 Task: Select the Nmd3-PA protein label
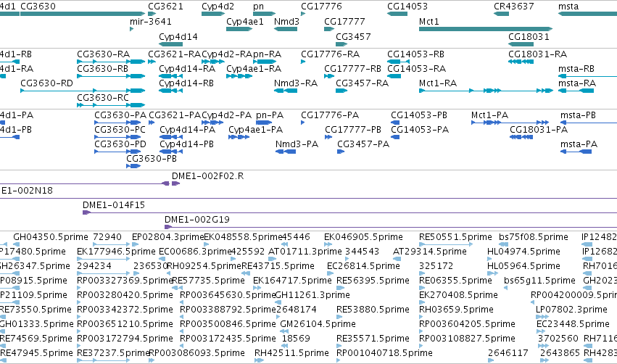tap(297, 144)
